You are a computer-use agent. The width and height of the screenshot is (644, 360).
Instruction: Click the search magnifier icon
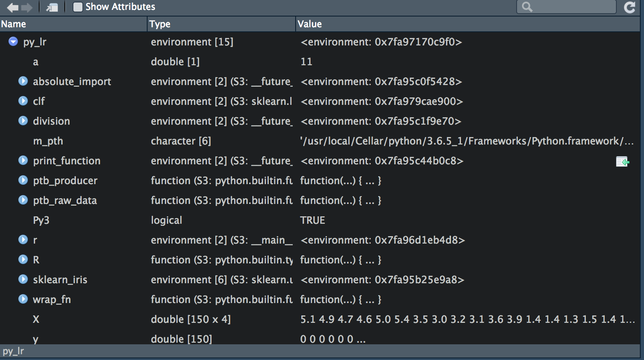[x=527, y=7]
